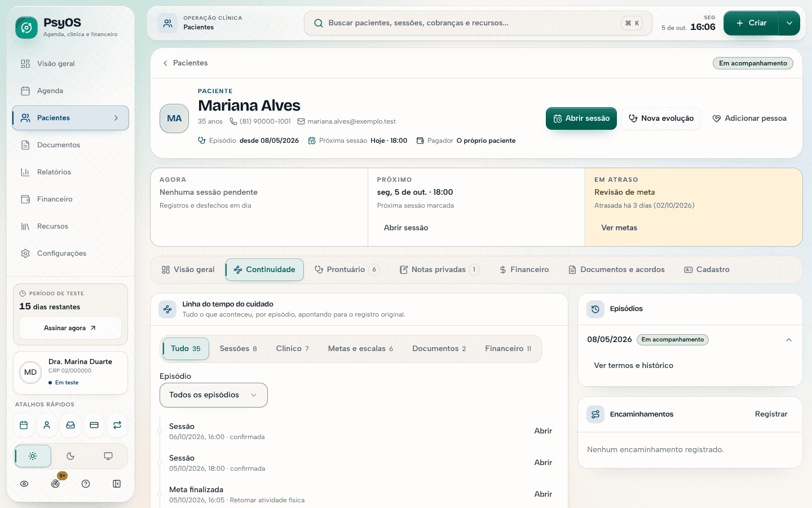The width and height of the screenshot is (812, 508).
Task: Select the Metas e escalas filter tab
Action: [x=360, y=349]
